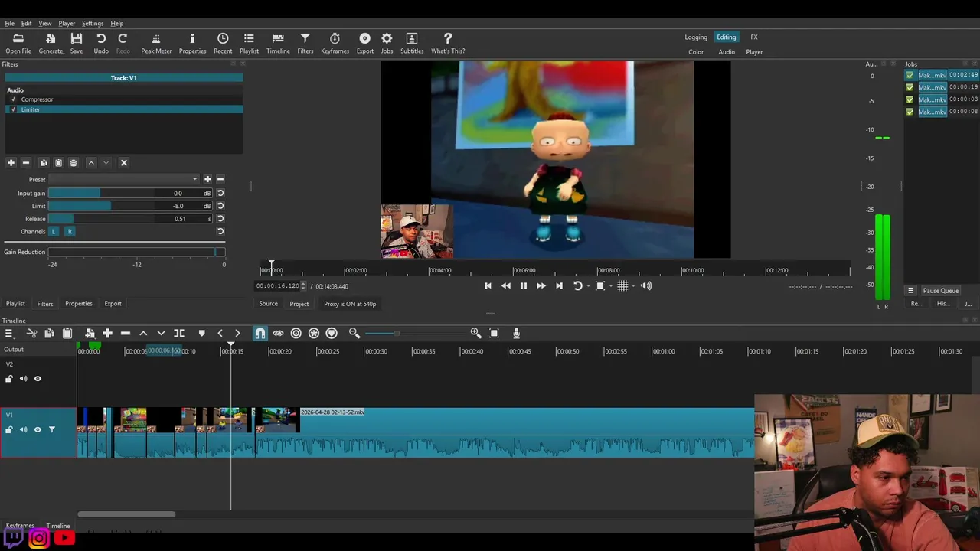The height and width of the screenshot is (551, 980).
Task: Open timeline hamburger menu
Action: [9, 334]
